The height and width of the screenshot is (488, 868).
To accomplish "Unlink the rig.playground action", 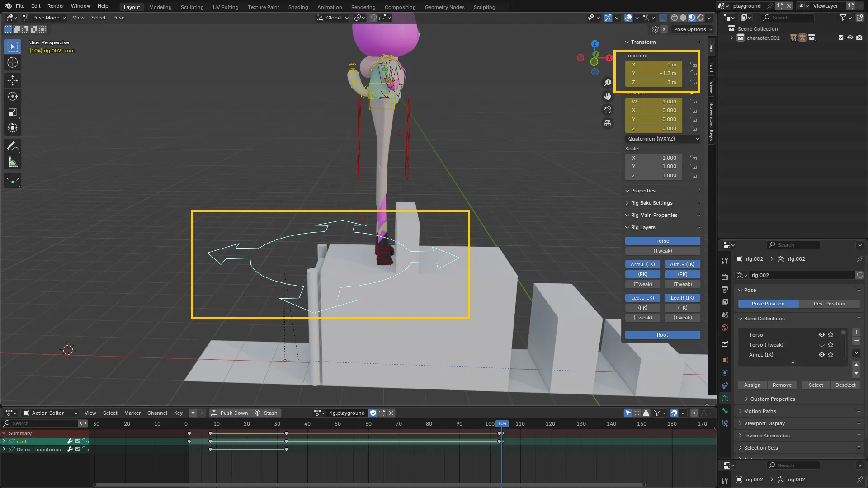I will 391,413.
